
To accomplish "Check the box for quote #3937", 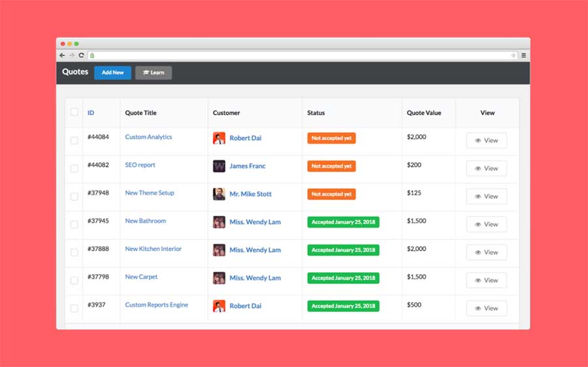I will coord(74,308).
